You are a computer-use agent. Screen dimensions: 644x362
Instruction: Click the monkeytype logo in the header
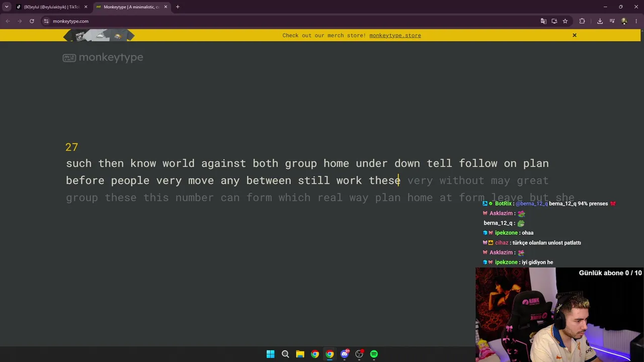[103, 57]
